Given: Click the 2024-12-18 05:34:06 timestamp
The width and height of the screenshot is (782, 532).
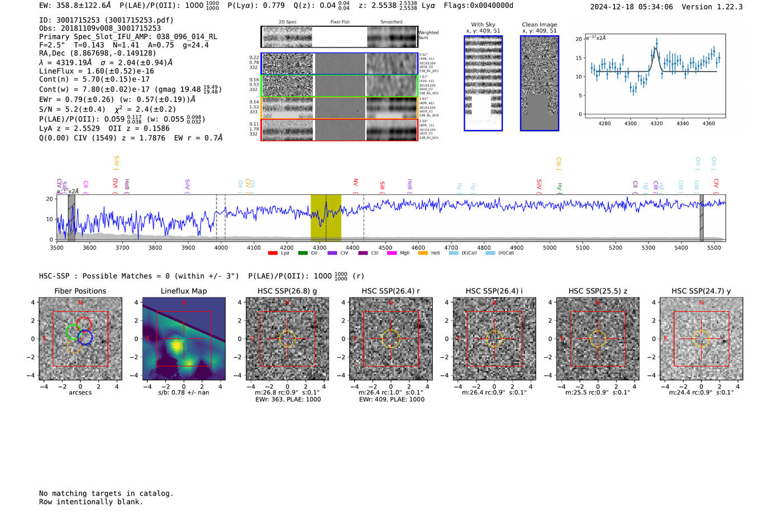Looking at the screenshot, I should tap(631, 7).
